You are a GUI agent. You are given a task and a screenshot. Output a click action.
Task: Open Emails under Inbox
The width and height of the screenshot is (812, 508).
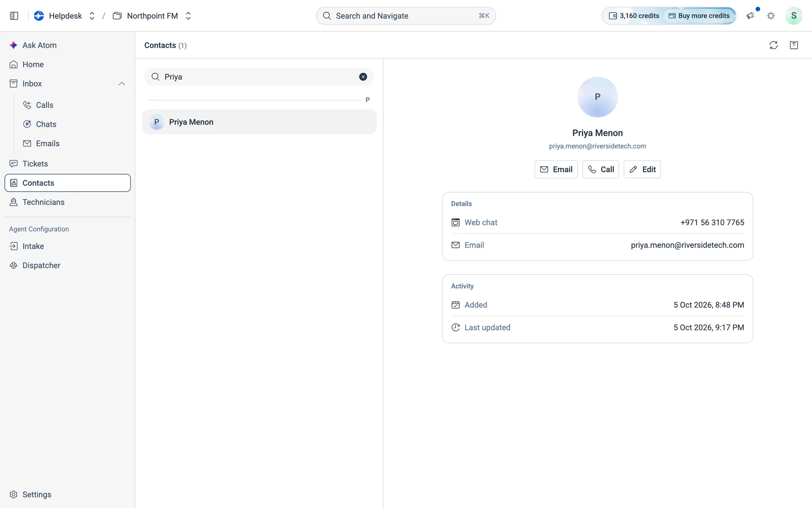[48, 143]
